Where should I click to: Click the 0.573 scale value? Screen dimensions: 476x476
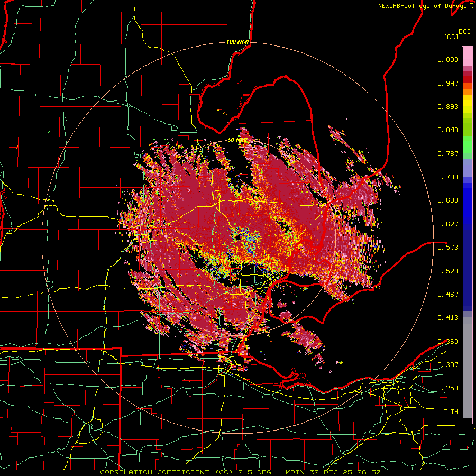pos(448,248)
